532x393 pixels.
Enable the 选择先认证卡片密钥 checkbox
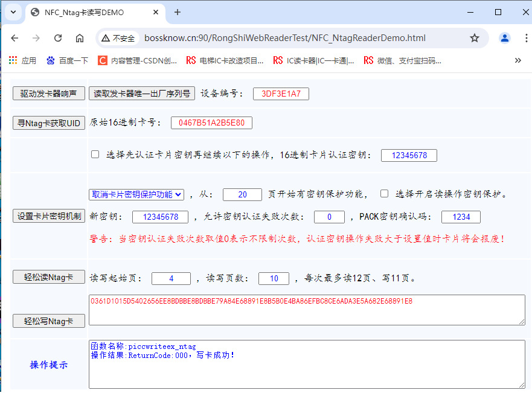coord(95,155)
